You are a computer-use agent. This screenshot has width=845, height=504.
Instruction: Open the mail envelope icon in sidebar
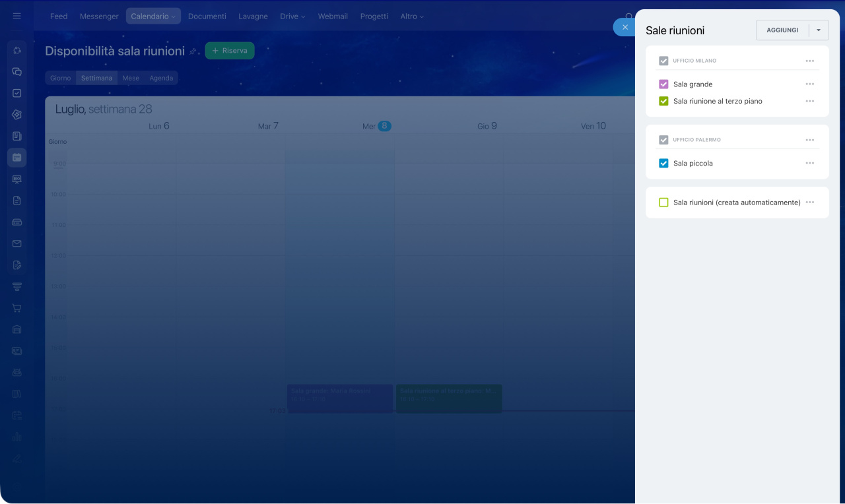[17, 243]
